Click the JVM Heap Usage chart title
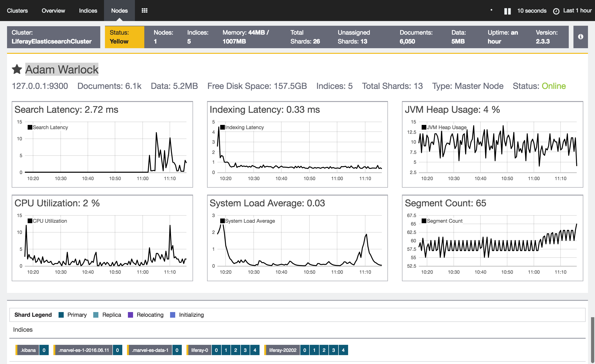The width and height of the screenshot is (595, 364). point(452,110)
